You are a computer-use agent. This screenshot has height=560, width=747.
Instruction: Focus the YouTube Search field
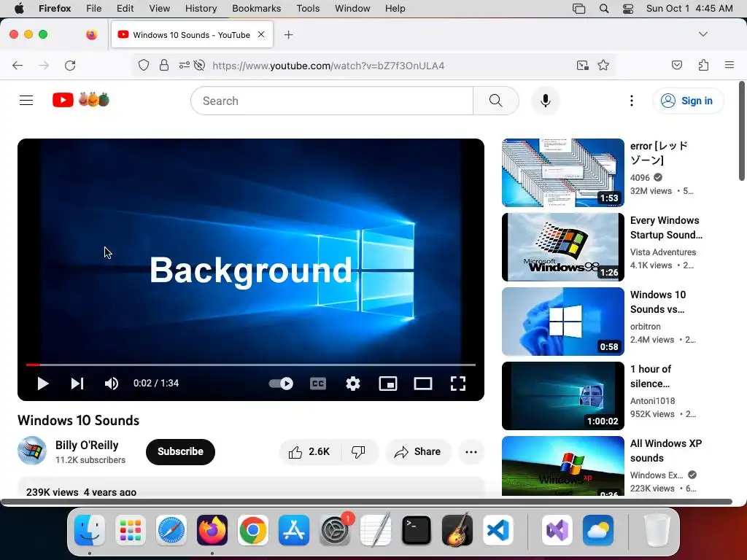(332, 101)
